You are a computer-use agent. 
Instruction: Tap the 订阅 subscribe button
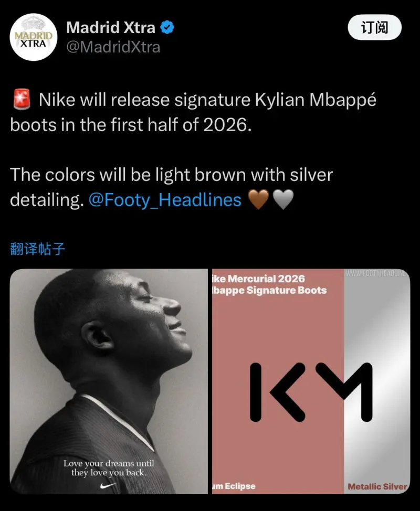[374, 27]
